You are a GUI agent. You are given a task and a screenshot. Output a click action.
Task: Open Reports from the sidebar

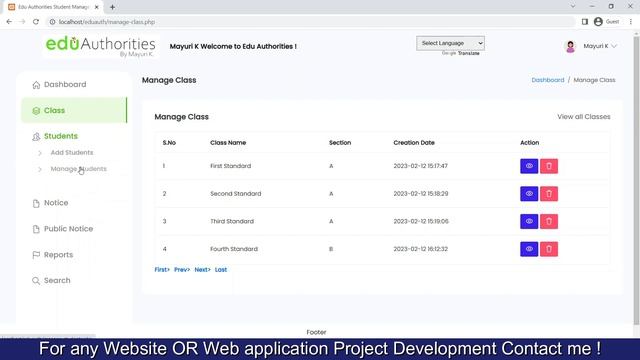click(x=58, y=255)
